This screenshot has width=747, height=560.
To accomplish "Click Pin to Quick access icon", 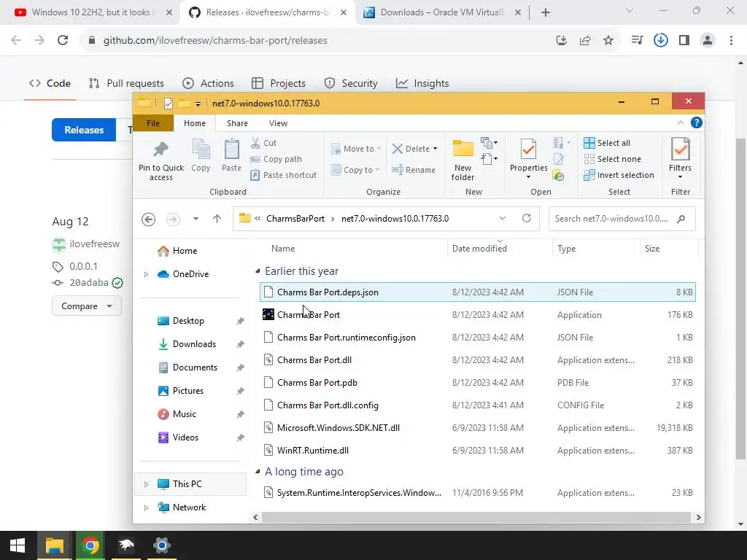I will click(x=161, y=149).
